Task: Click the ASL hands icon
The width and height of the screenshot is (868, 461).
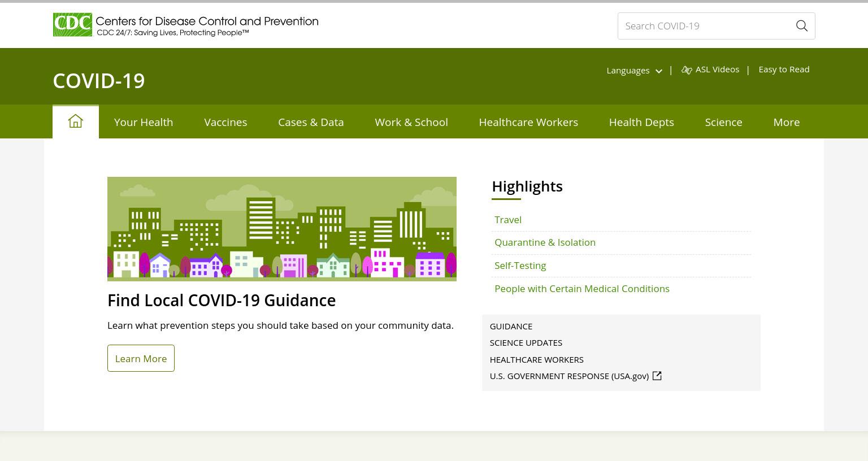Action: click(x=687, y=70)
